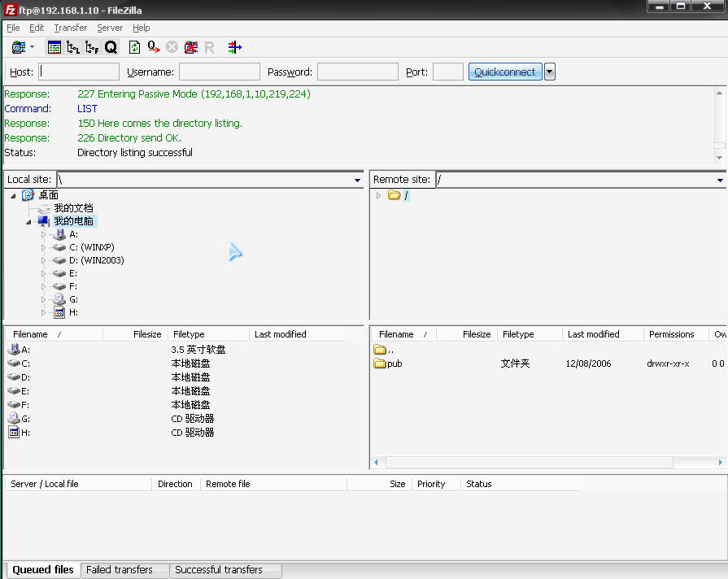This screenshot has width=728, height=579.
Task: Select A: floppy icon in local file list
Action: (x=14, y=349)
